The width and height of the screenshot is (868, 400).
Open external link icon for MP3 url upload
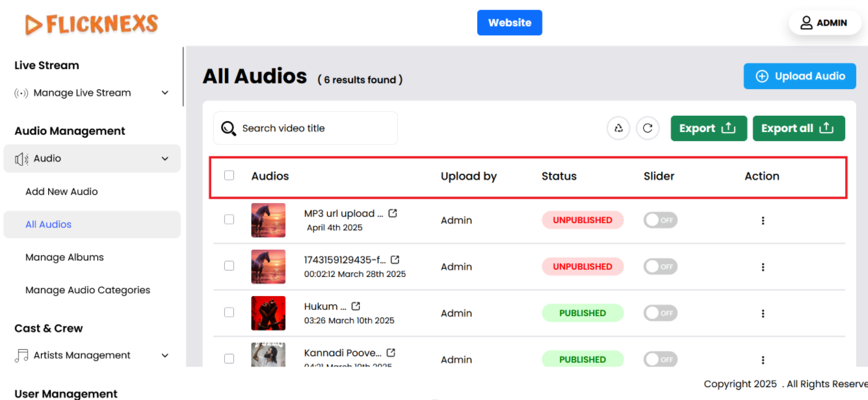393,213
